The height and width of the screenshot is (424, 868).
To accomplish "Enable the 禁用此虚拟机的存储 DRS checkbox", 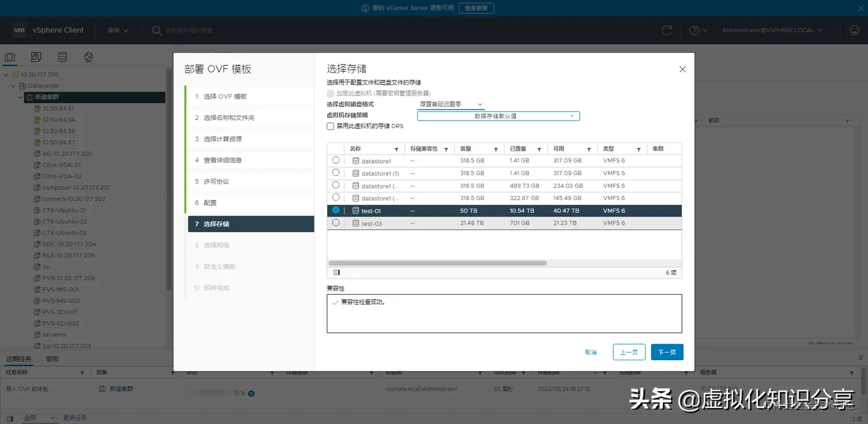I will pyautogui.click(x=331, y=126).
